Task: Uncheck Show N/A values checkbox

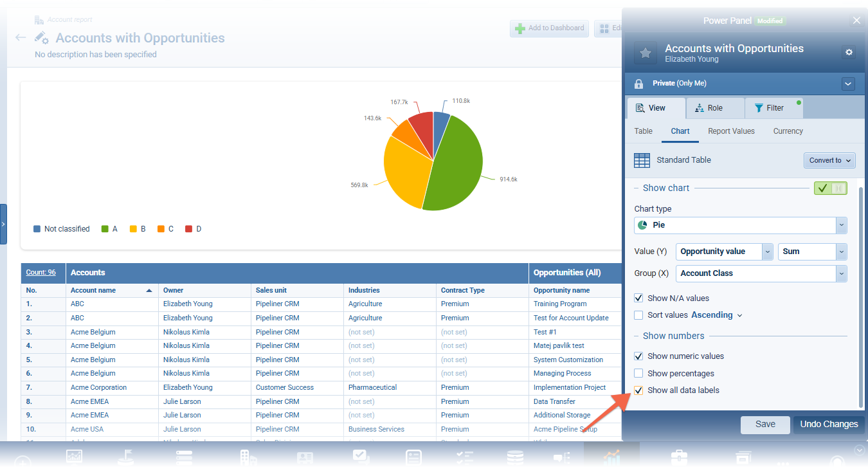Action: point(638,298)
